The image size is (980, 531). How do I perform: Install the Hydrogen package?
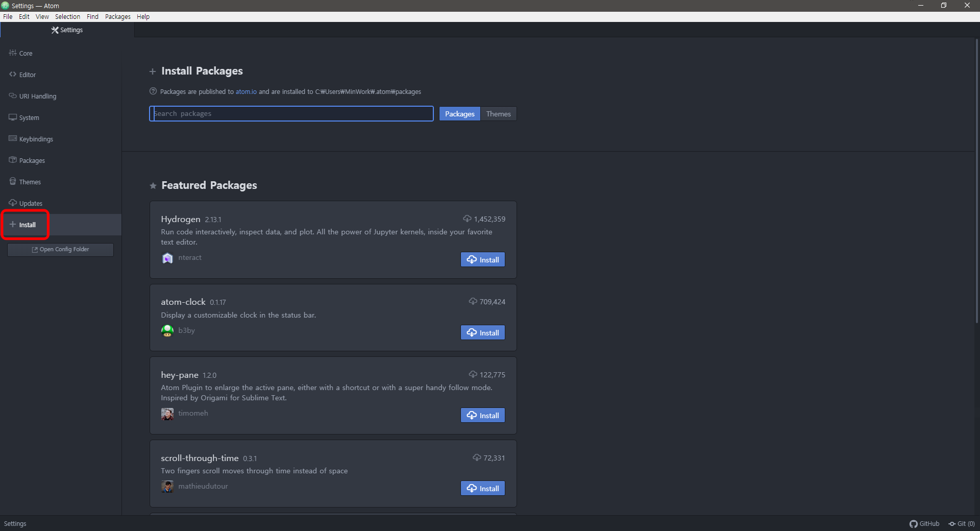(x=483, y=259)
